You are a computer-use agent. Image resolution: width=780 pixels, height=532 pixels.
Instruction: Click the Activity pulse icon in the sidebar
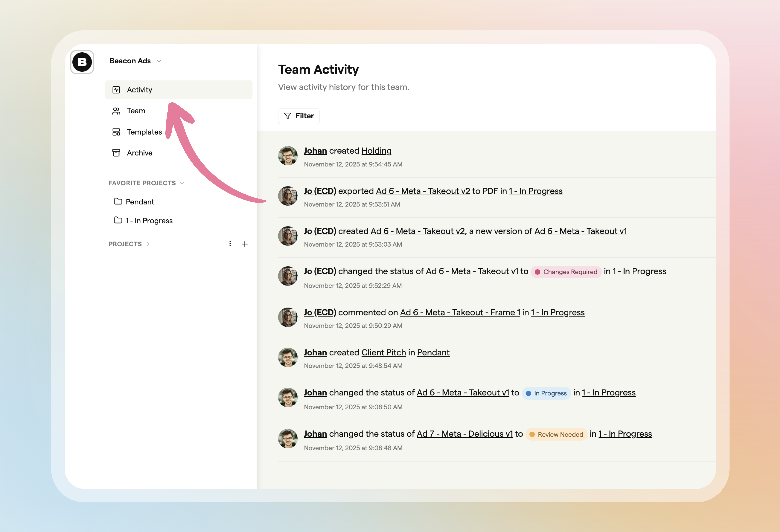116,90
